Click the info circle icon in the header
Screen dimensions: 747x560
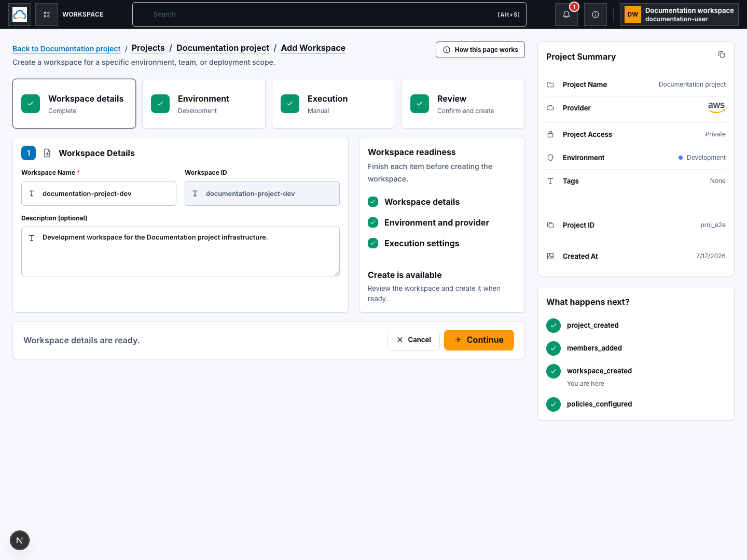[596, 15]
